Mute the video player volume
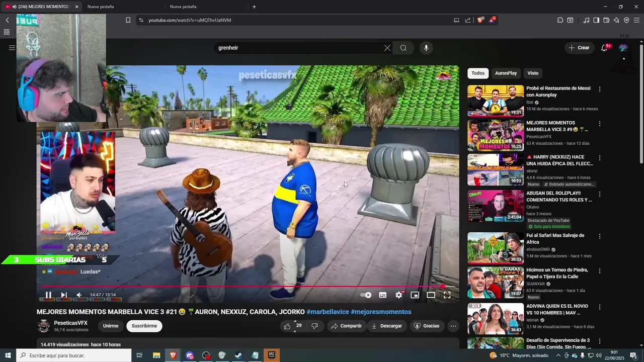The height and width of the screenshot is (362, 644). (79, 295)
